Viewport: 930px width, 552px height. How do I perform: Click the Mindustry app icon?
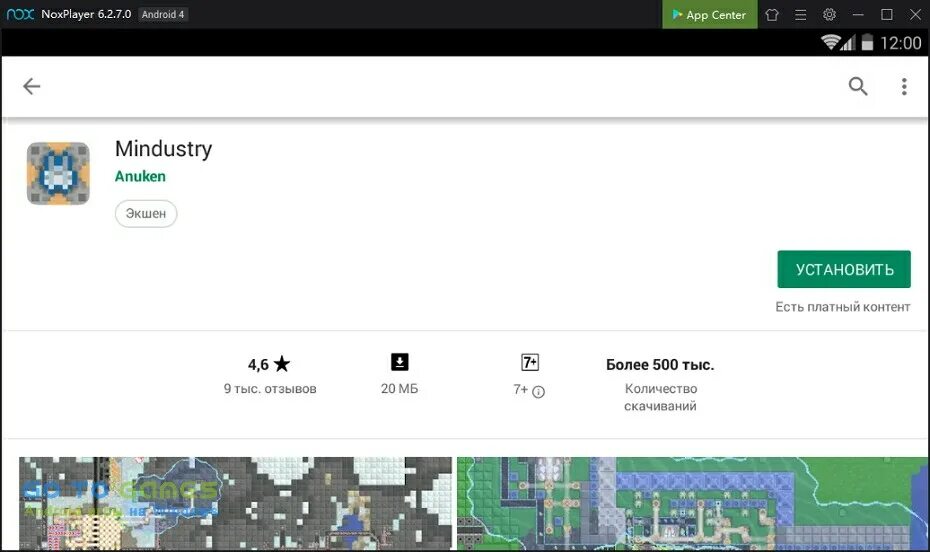58,173
